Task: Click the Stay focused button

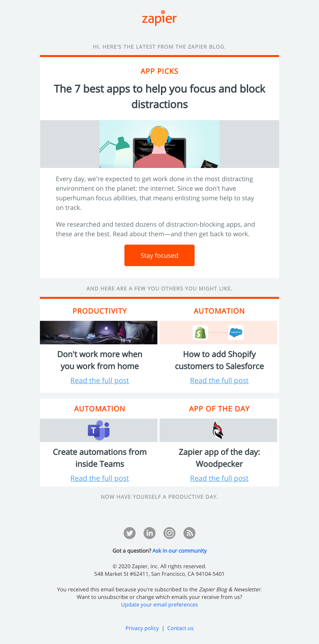Action: tap(159, 255)
